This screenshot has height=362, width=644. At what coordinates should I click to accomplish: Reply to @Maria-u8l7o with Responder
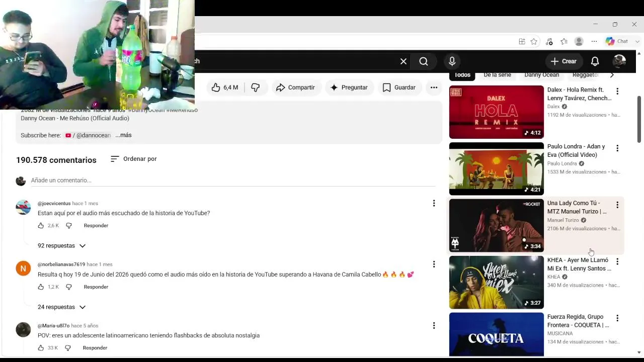[x=95, y=348]
